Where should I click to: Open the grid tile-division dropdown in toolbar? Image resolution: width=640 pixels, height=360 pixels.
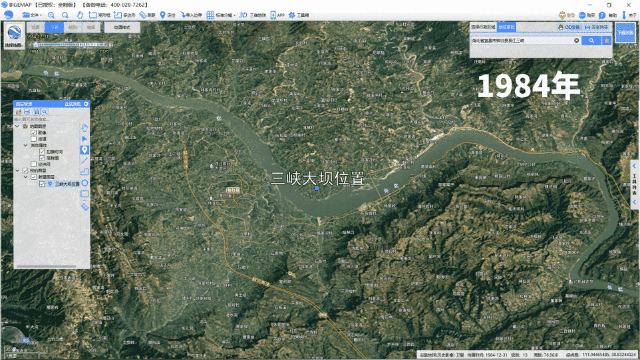pyautogui.click(x=220, y=15)
